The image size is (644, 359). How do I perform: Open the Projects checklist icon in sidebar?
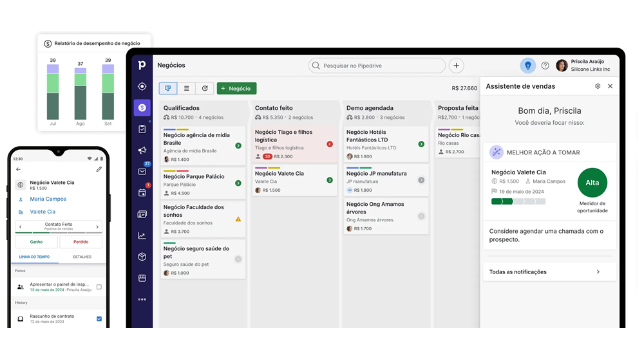[x=142, y=129]
